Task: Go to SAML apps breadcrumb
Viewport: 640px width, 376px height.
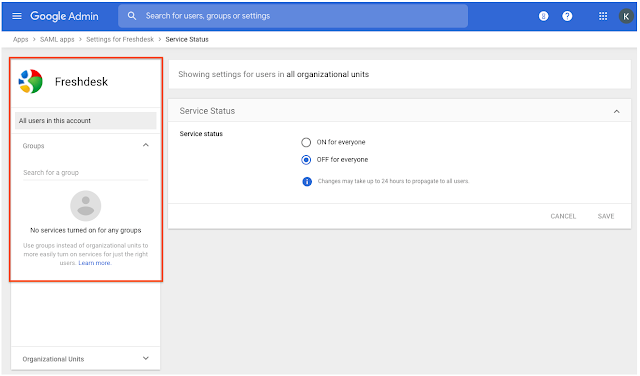Action: pyautogui.click(x=57, y=39)
